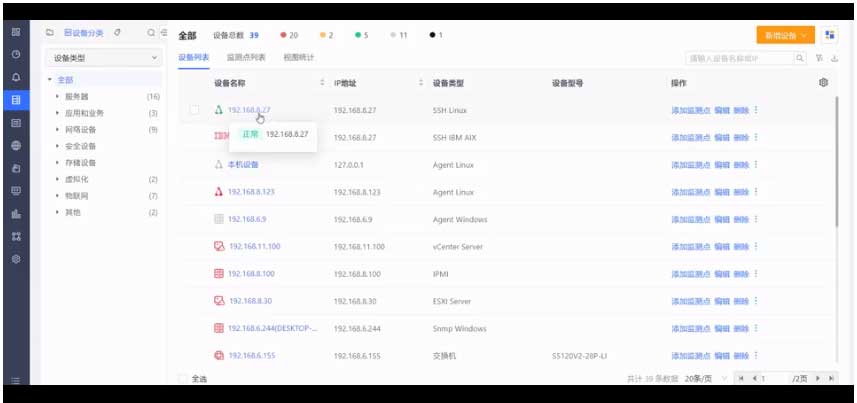
Task: Click the folder icon beside 设备分类
Action: click(x=50, y=33)
